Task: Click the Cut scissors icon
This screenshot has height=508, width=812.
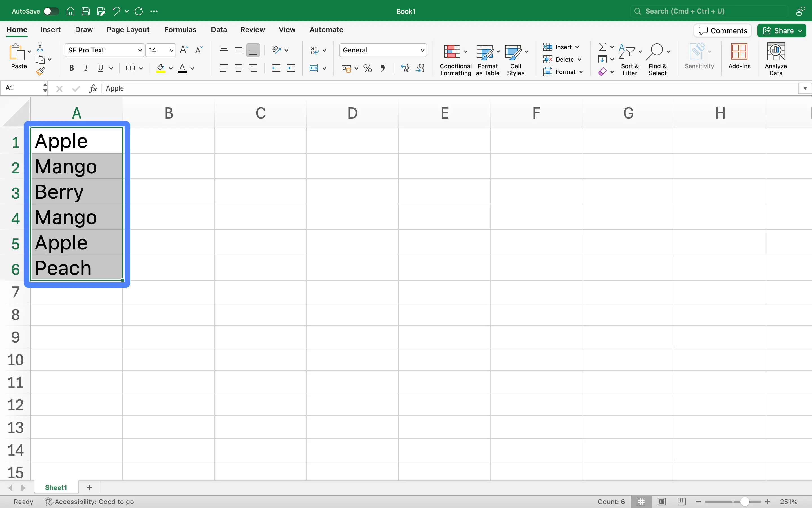Action: point(40,47)
